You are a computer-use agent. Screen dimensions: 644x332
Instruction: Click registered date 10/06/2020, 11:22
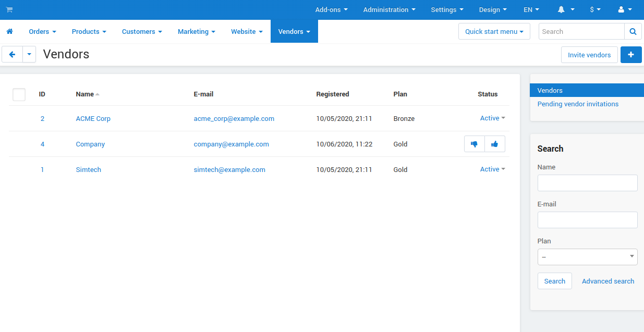click(344, 144)
